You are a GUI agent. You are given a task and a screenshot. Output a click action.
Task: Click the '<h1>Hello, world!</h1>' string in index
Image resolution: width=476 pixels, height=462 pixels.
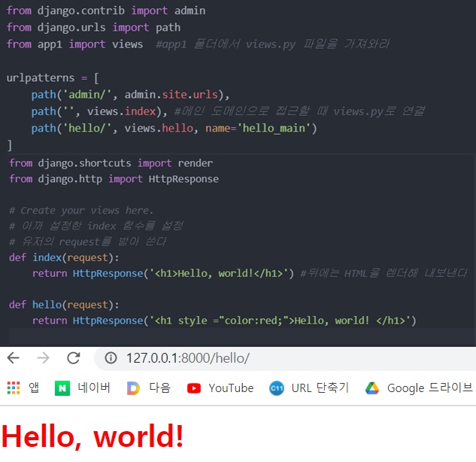pyautogui.click(x=219, y=273)
